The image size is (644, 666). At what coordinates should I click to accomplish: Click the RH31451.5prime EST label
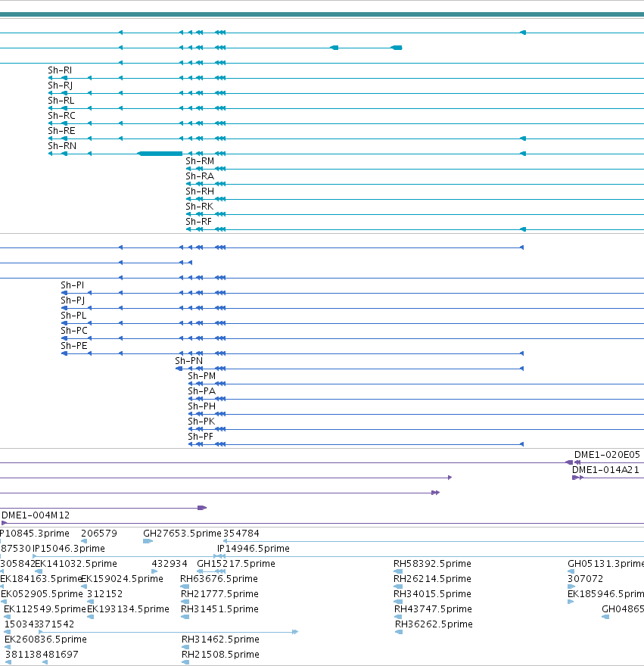click(219, 609)
